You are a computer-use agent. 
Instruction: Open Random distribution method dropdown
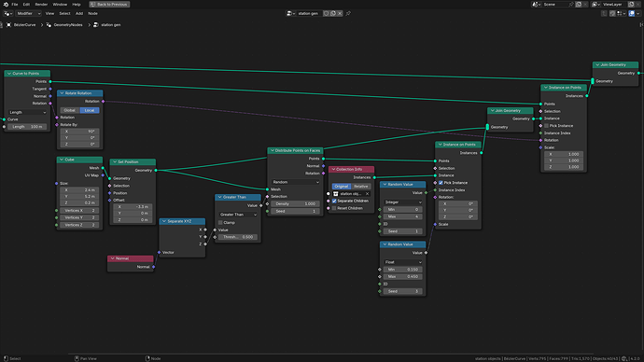(x=295, y=182)
